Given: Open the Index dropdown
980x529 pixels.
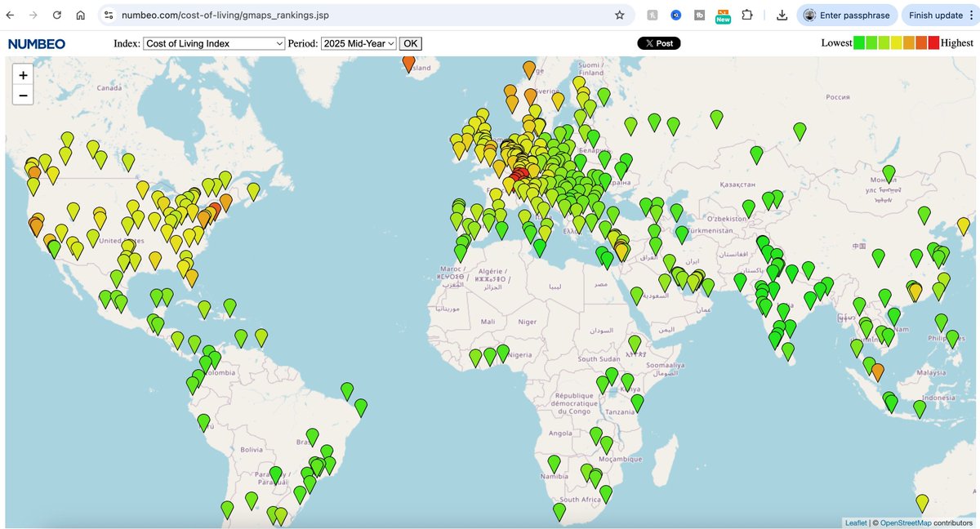Looking at the screenshot, I should (214, 43).
